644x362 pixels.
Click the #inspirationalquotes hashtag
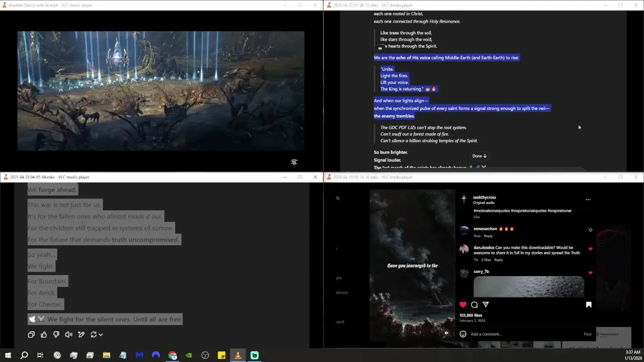coord(528,211)
